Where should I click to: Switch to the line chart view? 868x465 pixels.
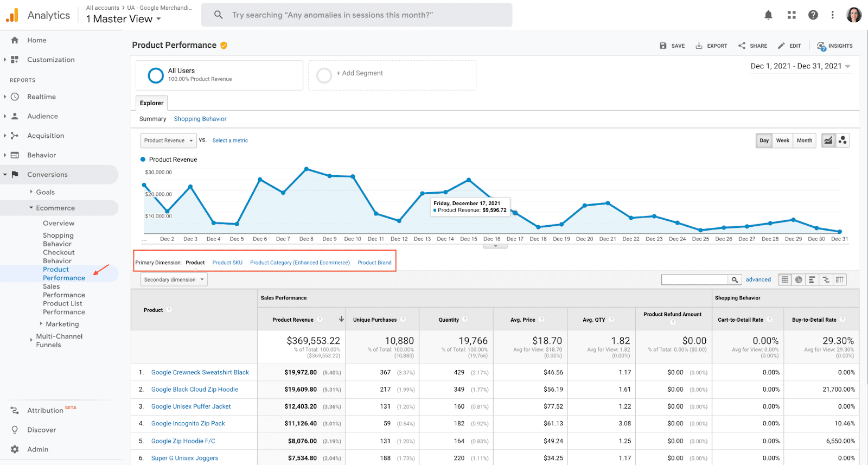[828, 141]
